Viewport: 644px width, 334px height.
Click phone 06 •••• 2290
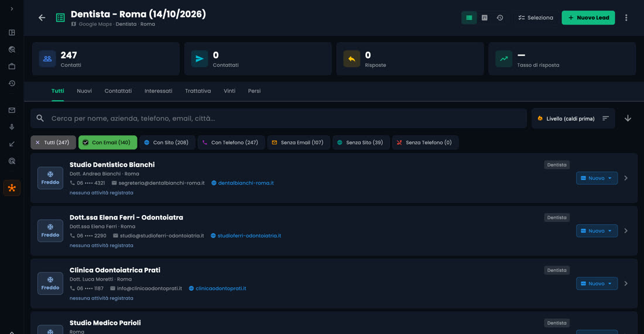[91, 236]
